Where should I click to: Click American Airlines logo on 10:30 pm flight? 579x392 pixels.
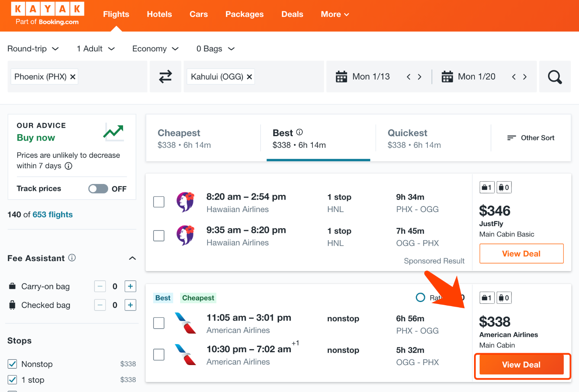point(185,355)
